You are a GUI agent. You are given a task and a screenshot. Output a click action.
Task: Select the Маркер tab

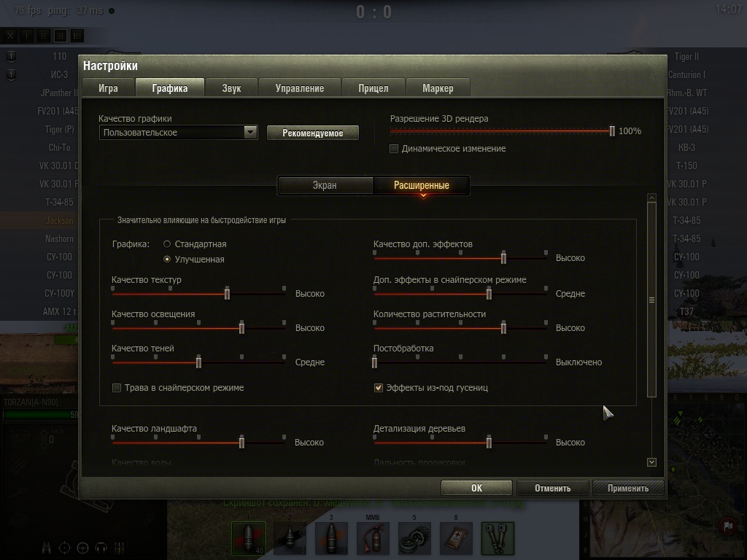pyautogui.click(x=438, y=88)
